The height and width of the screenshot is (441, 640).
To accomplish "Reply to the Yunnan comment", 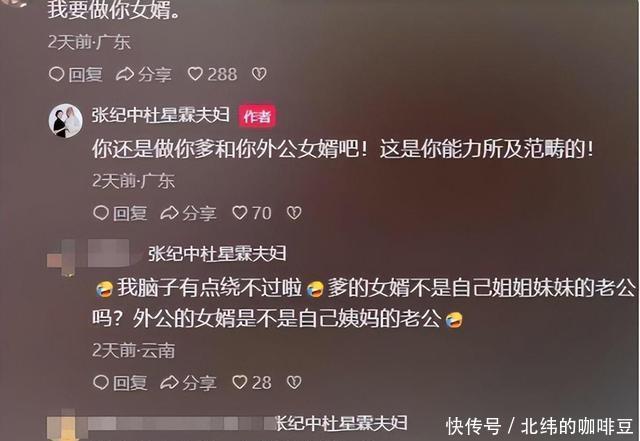I will coord(120,383).
